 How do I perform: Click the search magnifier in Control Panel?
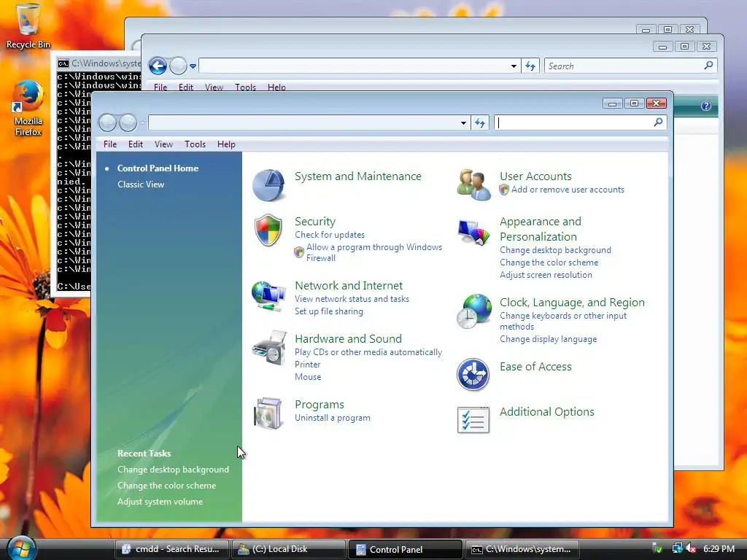coord(659,122)
